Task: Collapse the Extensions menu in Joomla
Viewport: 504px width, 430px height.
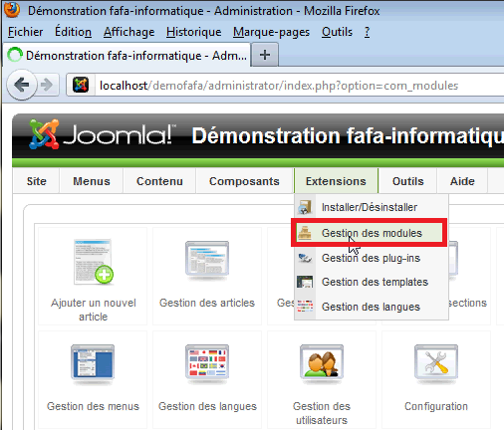Action: point(336,181)
